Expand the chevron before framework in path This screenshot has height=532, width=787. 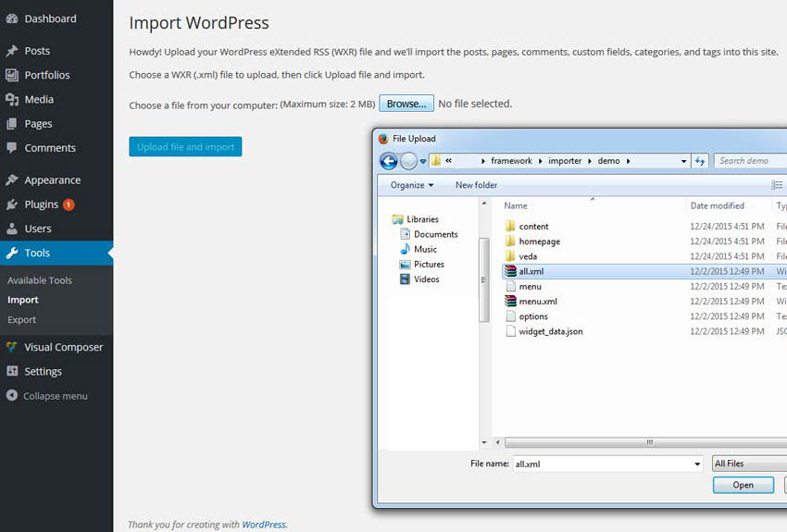(482, 161)
